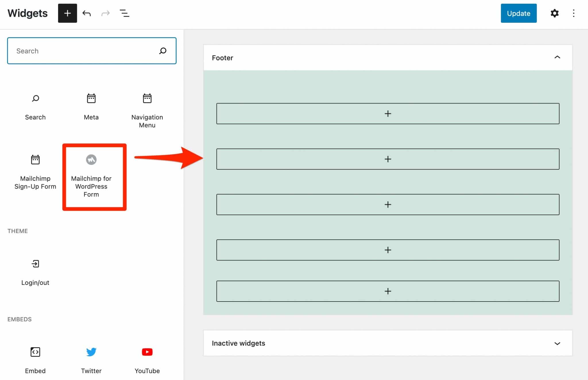Select the YouTube embed block
The width and height of the screenshot is (588, 380).
pos(147,361)
